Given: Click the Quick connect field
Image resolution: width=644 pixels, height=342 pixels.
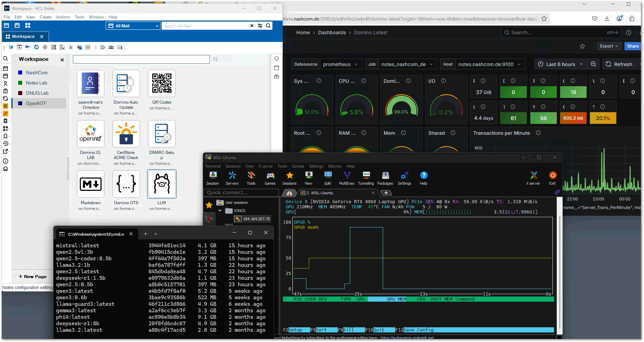Looking at the screenshot, I should (241, 193).
